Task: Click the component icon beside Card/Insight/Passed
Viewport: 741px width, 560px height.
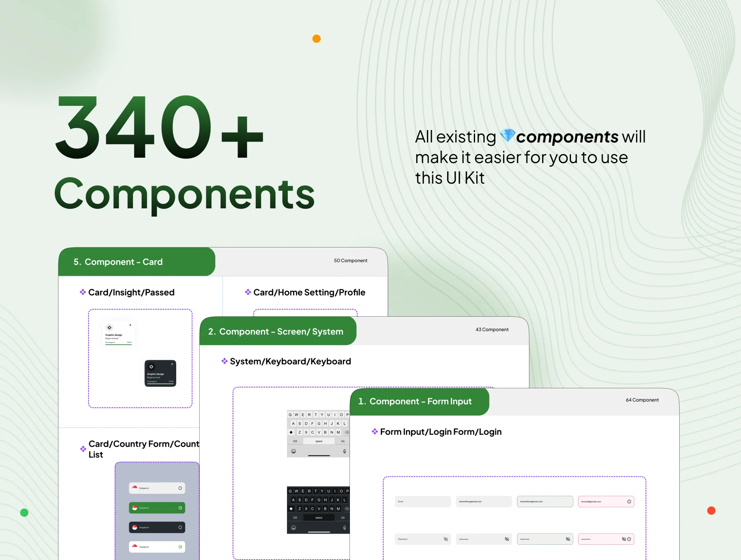Action: tap(83, 292)
